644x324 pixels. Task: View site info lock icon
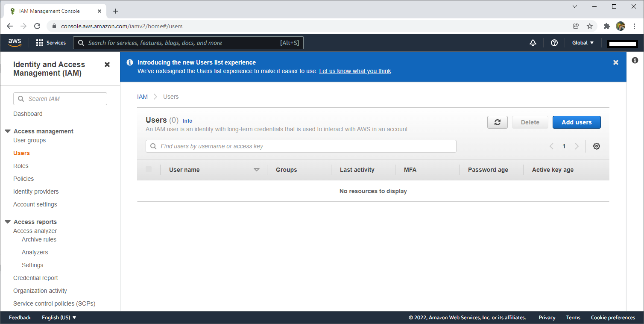pos(54,26)
